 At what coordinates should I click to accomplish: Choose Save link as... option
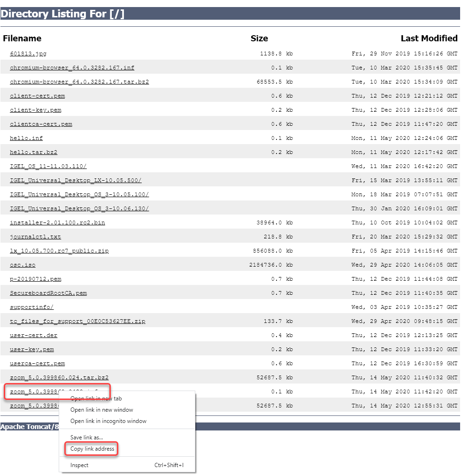tap(86, 437)
